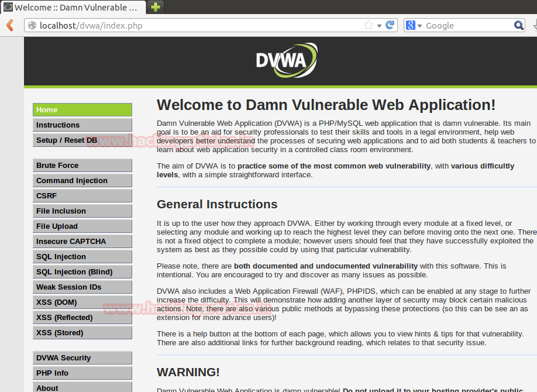Click the General Instructions heading
The image size is (537, 392).
point(217,204)
